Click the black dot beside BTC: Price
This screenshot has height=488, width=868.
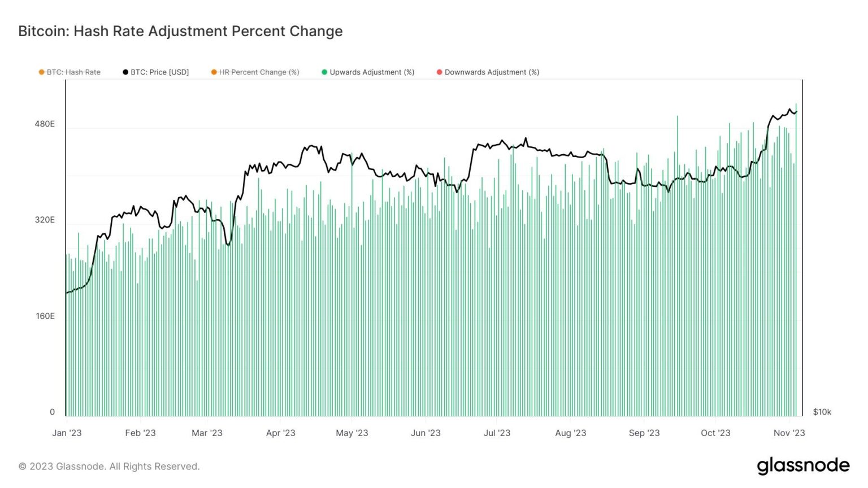tap(125, 72)
